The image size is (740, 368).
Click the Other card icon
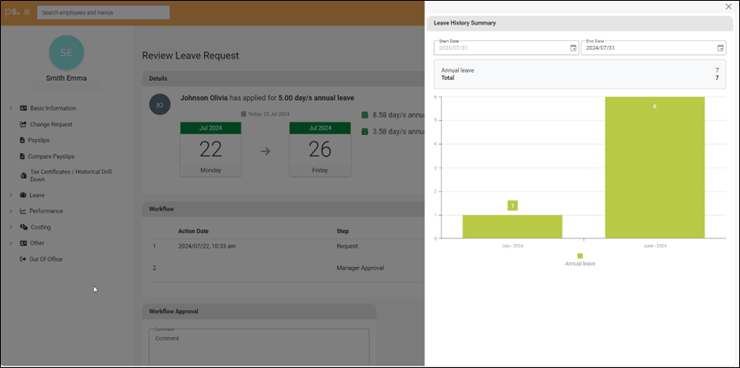pyautogui.click(x=23, y=243)
